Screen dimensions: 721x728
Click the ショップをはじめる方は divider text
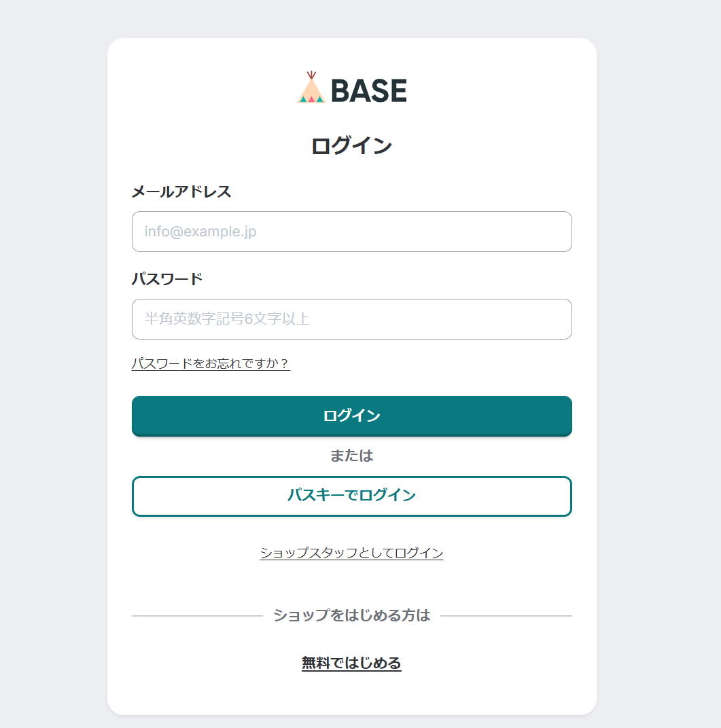point(351,616)
